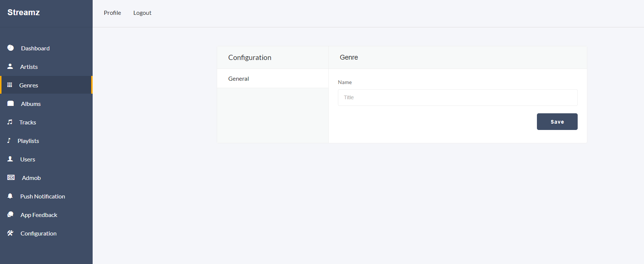Viewport: 644px width, 264px height.
Task: Open the Albums menu item
Action: (31, 104)
